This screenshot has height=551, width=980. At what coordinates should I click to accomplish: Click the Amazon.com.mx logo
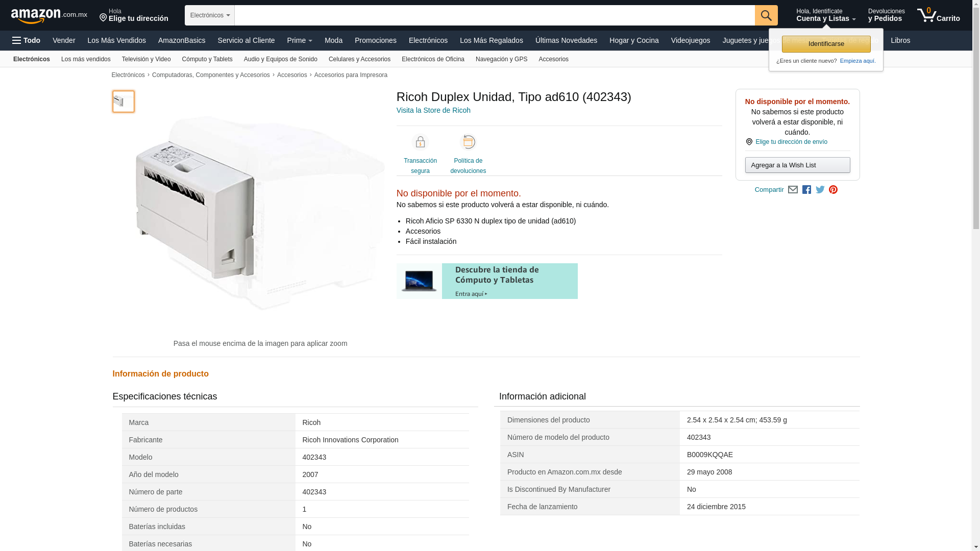(x=48, y=16)
